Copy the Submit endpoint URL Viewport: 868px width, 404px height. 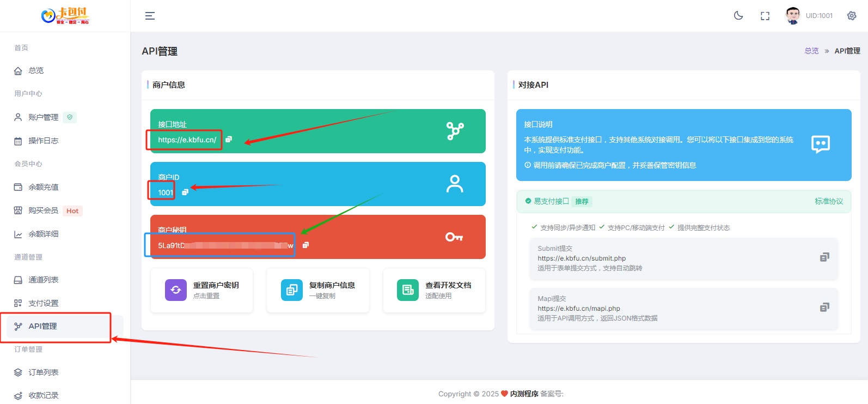(824, 257)
